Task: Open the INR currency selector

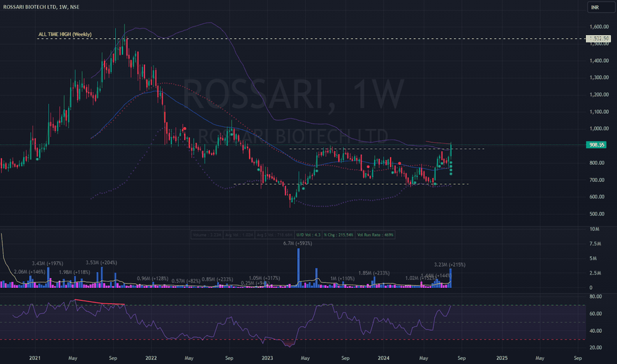Action: point(601,7)
